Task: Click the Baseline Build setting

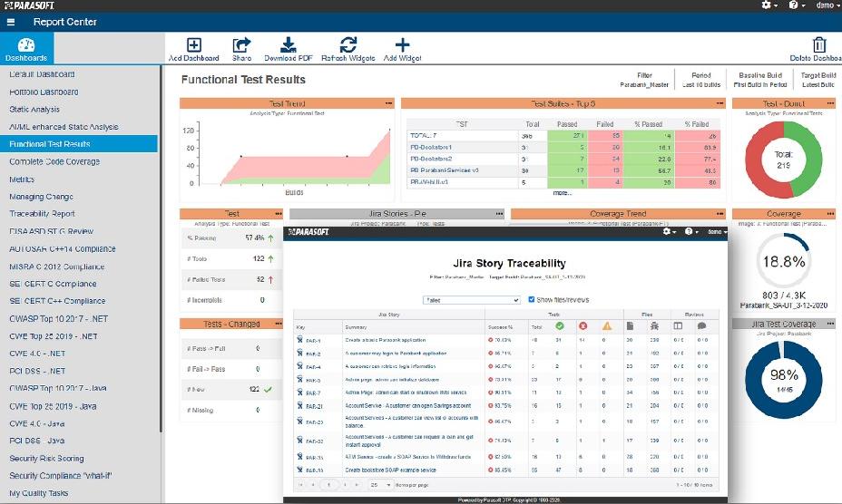Action: 760,80
